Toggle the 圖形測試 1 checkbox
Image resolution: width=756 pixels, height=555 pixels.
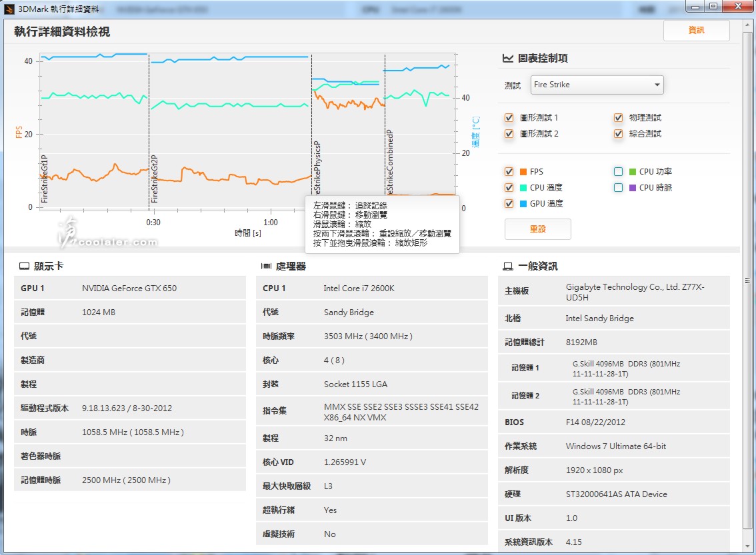coord(509,117)
